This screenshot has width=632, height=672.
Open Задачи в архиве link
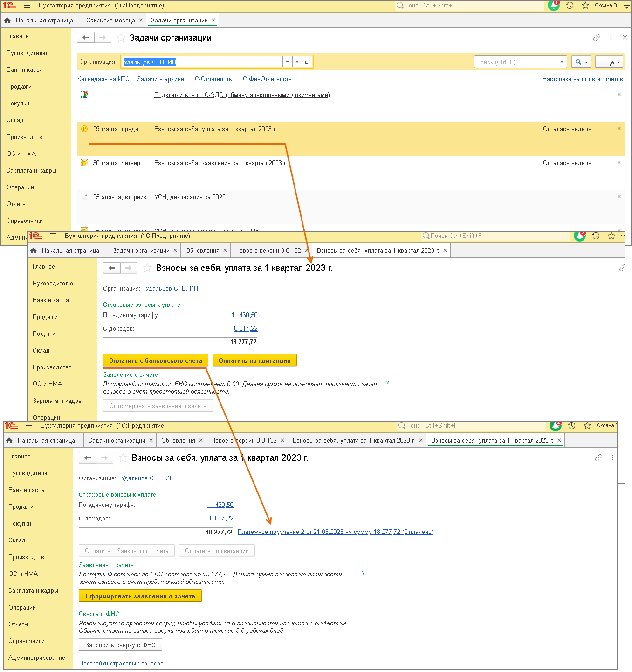click(160, 79)
